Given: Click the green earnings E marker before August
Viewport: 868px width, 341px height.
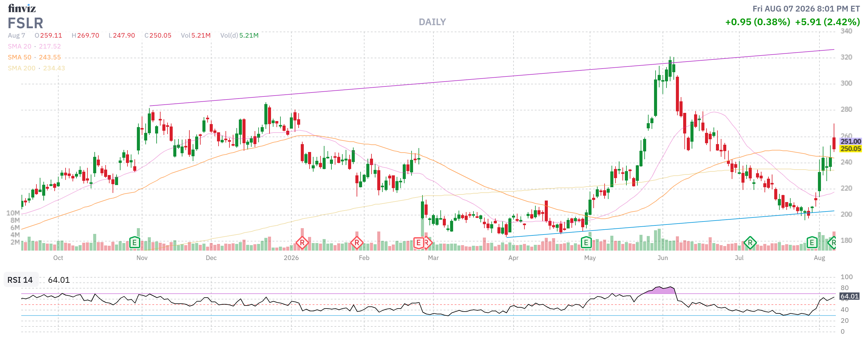Looking at the screenshot, I should [812, 242].
